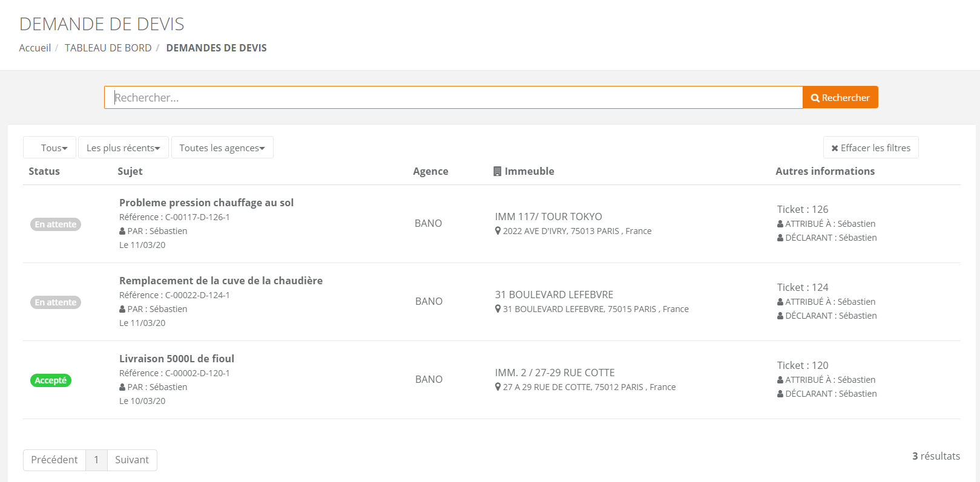
Task: Click the Suivant pagination button
Action: (x=132, y=460)
